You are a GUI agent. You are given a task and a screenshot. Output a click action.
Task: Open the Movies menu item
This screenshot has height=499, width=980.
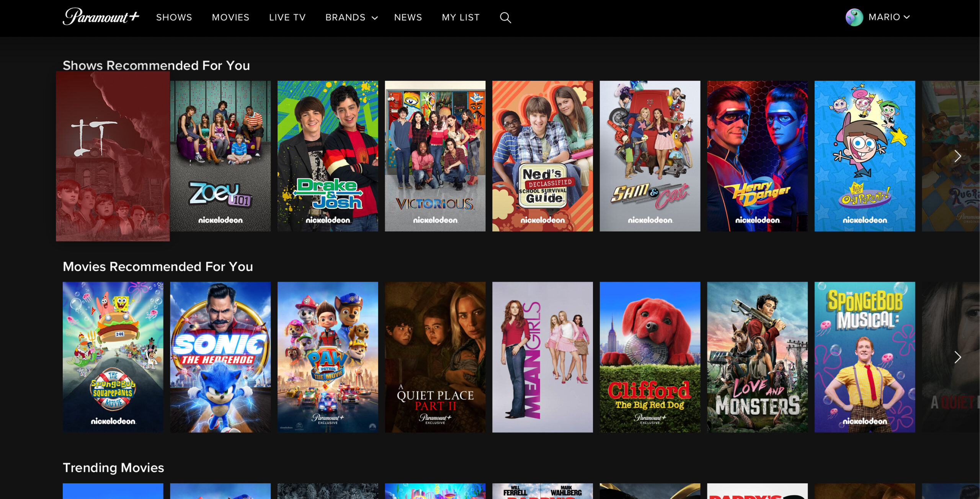(x=230, y=18)
